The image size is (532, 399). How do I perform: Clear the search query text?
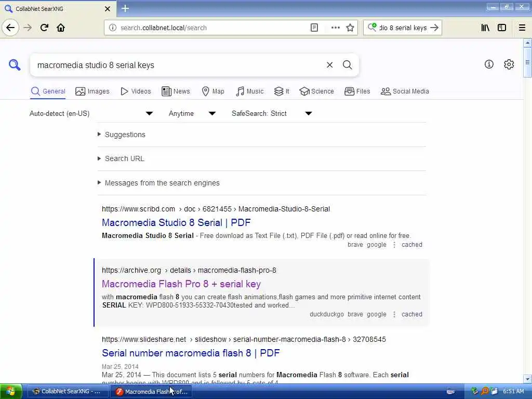pos(329,65)
